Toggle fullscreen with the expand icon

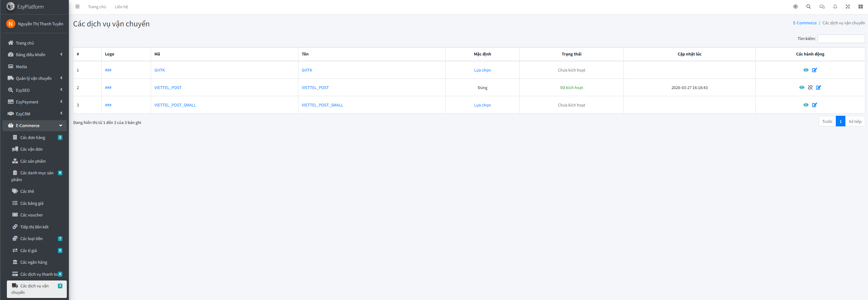point(848,7)
